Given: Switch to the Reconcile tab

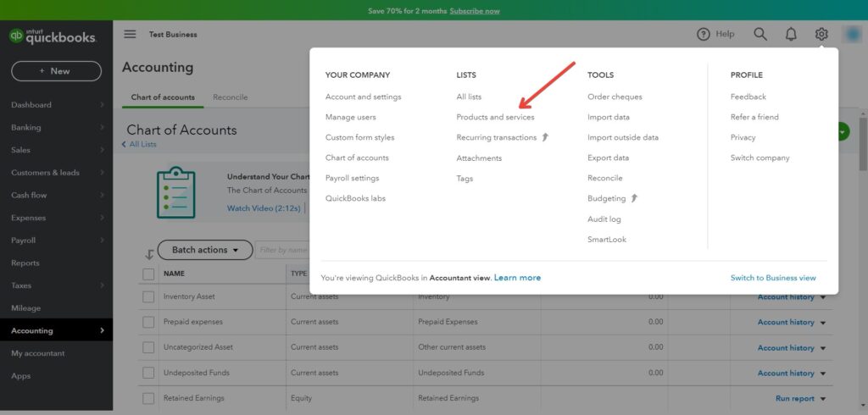Looking at the screenshot, I should point(231,97).
